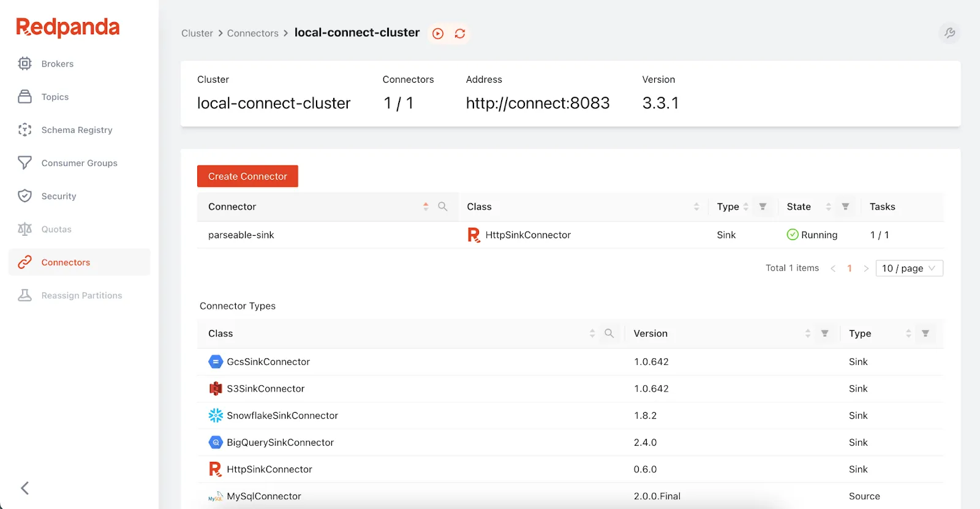Click the Security shield icon
980x509 pixels.
click(x=24, y=196)
